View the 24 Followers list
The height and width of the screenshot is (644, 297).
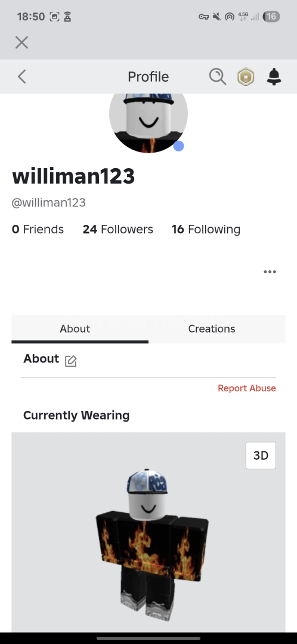(x=118, y=229)
